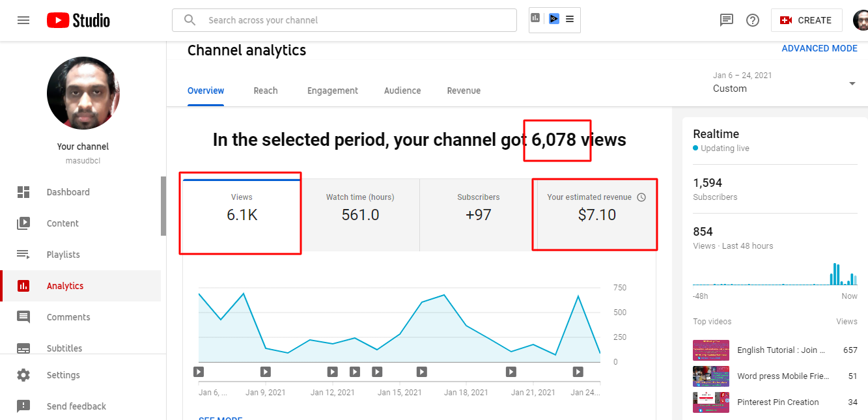Image resolution: width=868 pixels, height=420 pixels.
Task: Click the Realtime 48-hour views bar chart
Action: pyautogui.click(x=775, y=273)
